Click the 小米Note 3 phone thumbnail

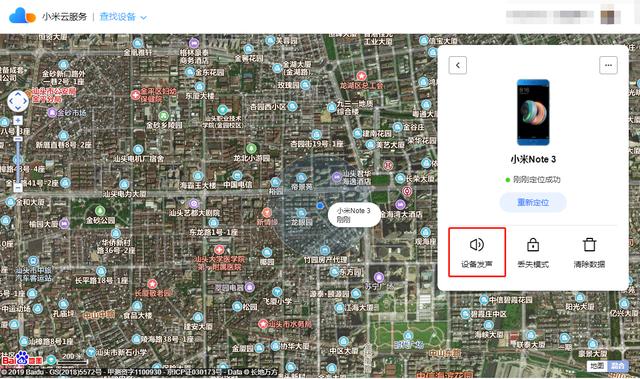click(x=533, y=112)
